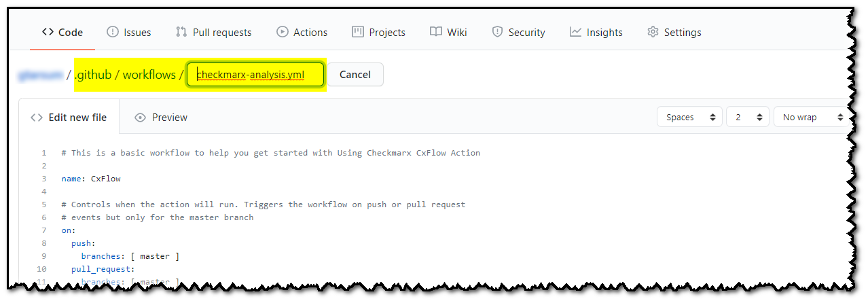
Task: Select the Edit new file tab
Action: click(69, 117)
